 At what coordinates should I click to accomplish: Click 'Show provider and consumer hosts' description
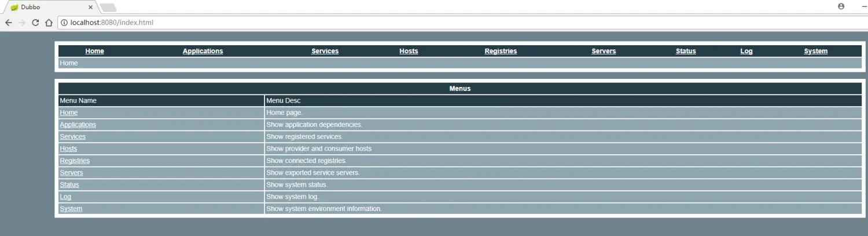pos(319,149)
